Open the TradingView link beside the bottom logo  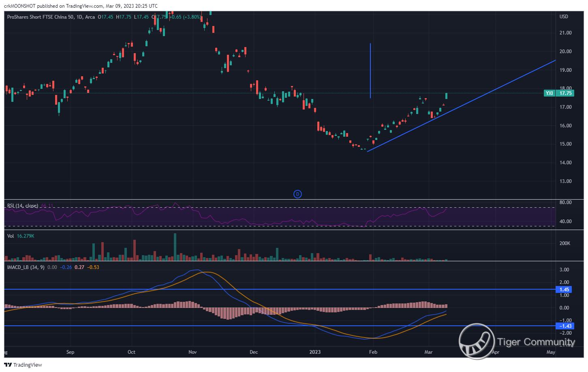[x=28, y=365]
